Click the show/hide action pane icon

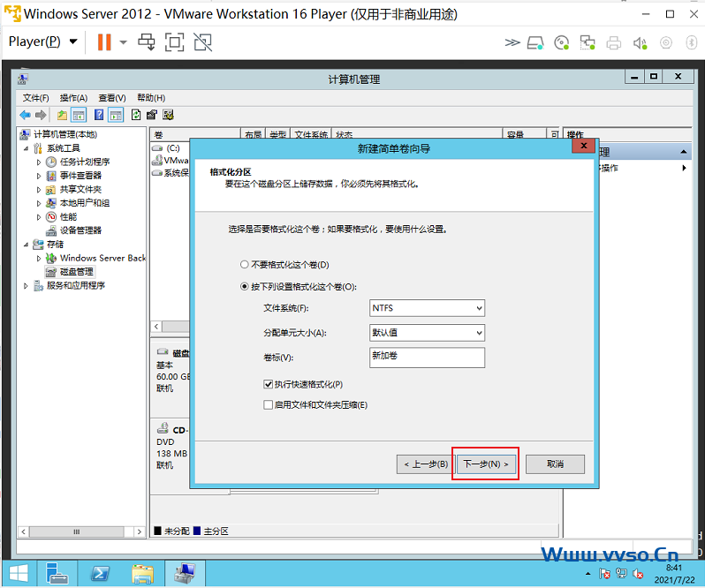coord(116,116)
